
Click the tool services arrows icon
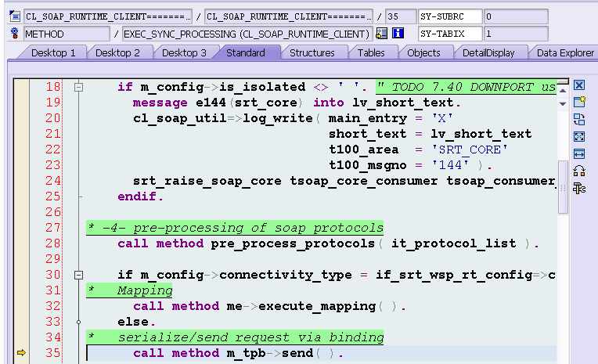(x=579, y=171)
